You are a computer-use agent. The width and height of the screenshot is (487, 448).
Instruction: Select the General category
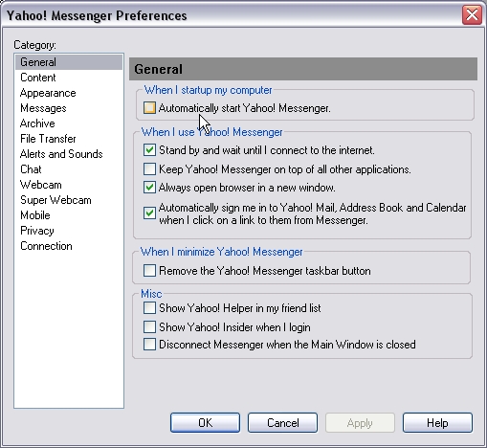69,62
